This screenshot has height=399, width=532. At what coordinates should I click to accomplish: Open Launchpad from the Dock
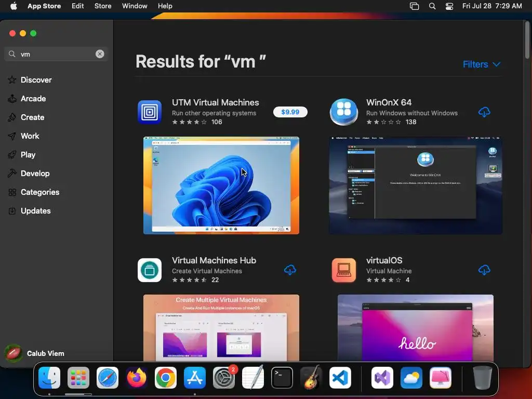click(x=78, y=378)
